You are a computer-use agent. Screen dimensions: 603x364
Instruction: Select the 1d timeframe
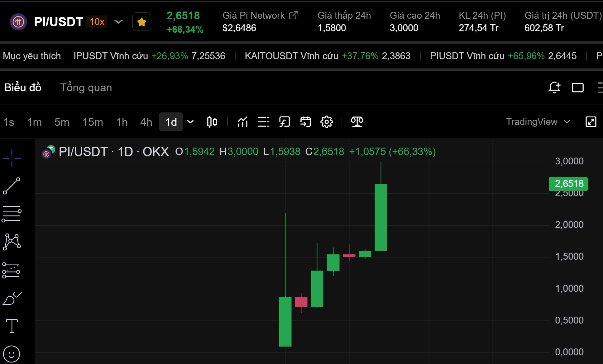click(171, 122)
